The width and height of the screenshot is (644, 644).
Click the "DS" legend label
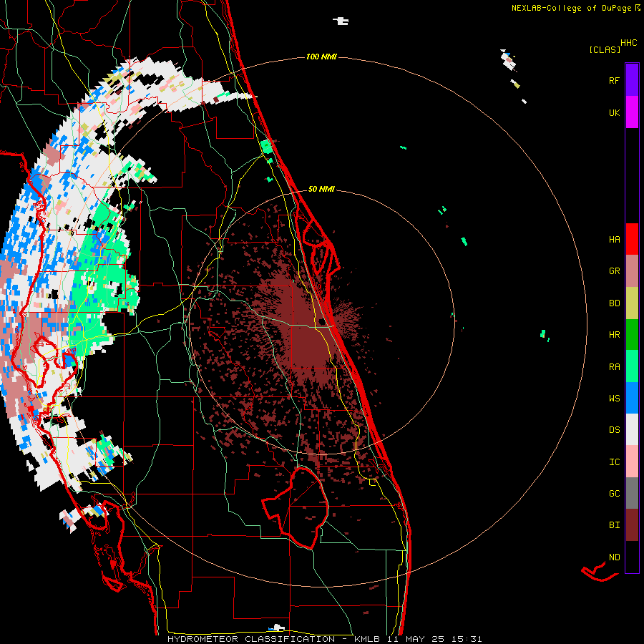[x=614, y=430]
